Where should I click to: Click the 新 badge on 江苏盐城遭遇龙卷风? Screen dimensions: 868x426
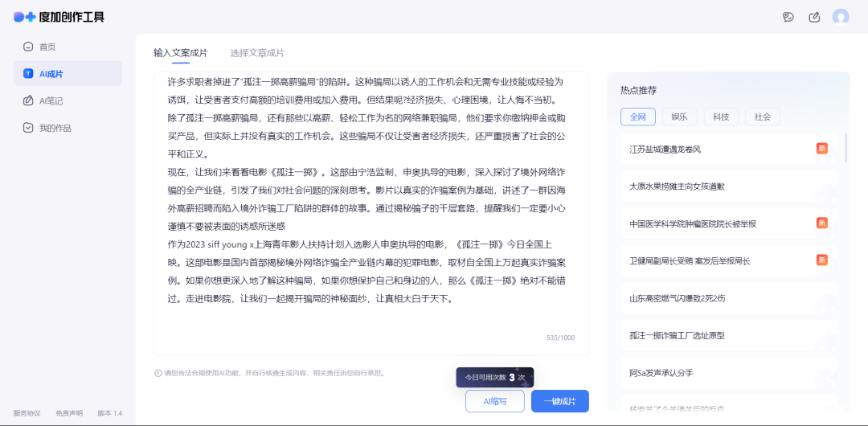(822, 149)
